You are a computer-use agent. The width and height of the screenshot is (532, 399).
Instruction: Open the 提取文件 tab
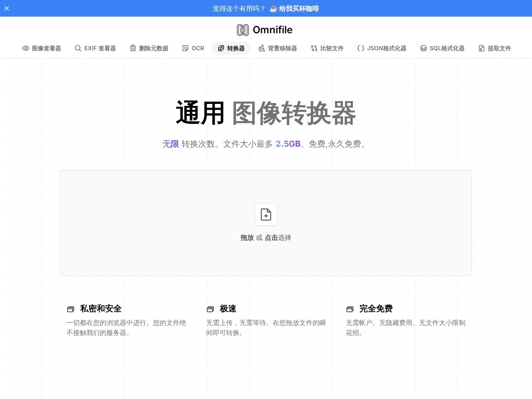pyautogui.click(x=495, y=48)
